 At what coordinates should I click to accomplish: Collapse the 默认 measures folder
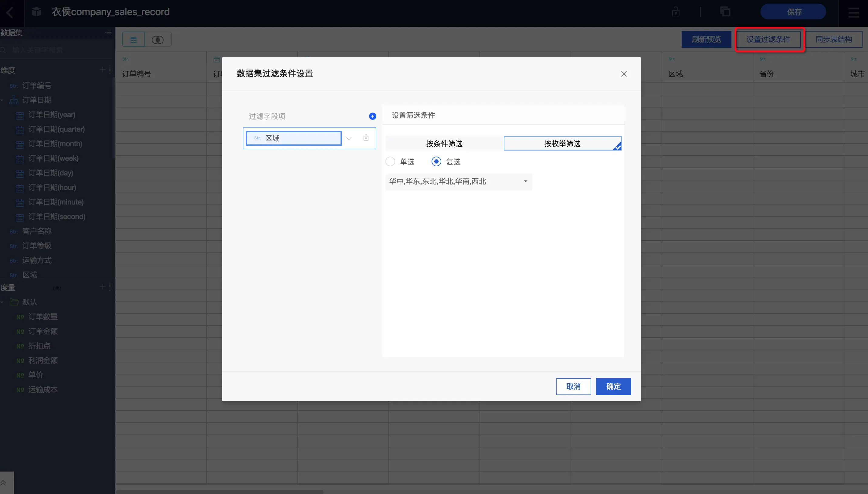tap(3, 302)
